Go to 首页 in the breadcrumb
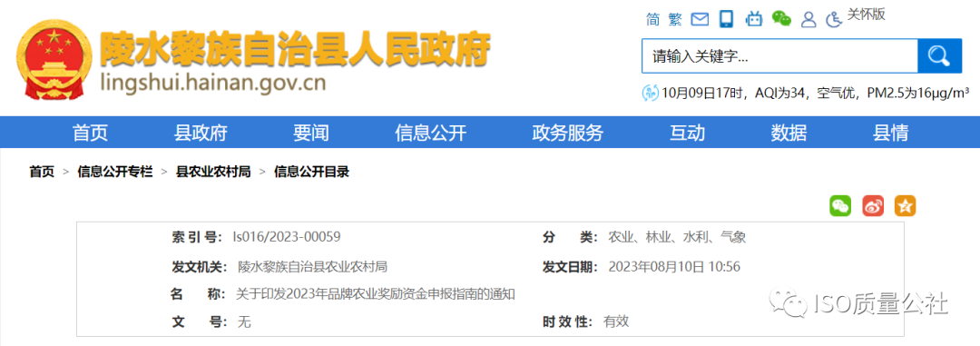Viewport: 980px width, 346px height. pyautogui.click(x=42, y=172)
